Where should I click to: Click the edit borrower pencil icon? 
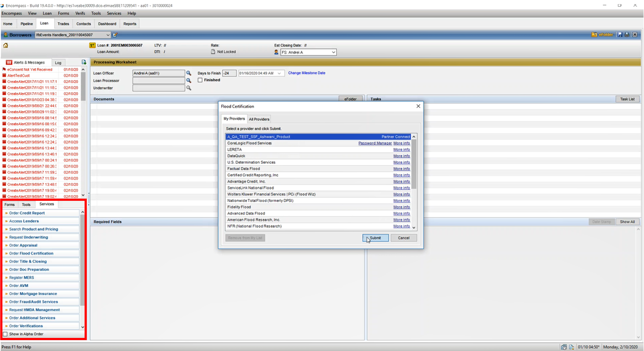pyautogui.click(x=115, y=35)
